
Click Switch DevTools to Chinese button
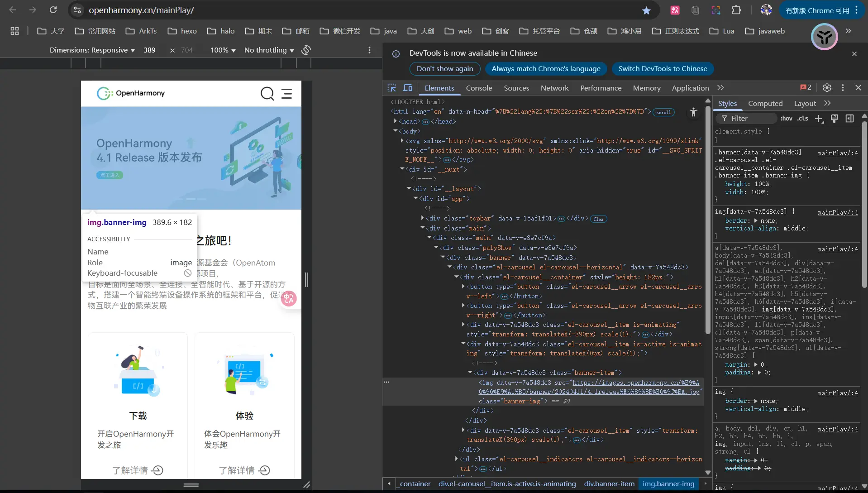click(x=663, y=69)
